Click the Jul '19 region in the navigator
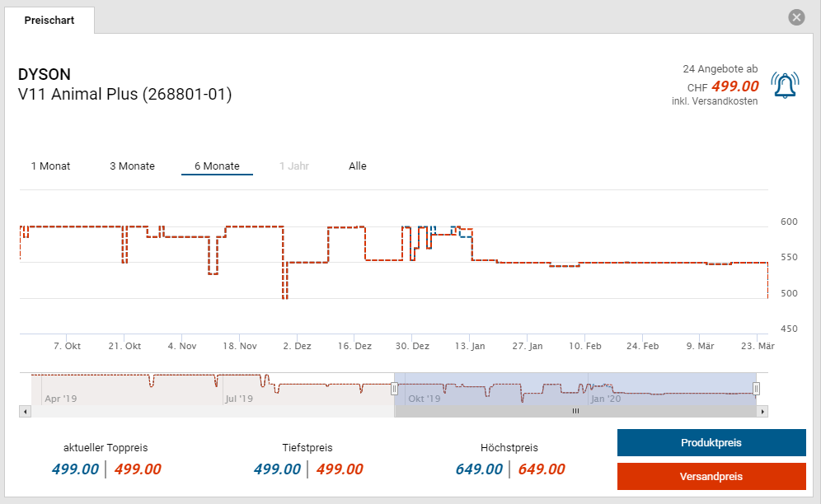 (x=238, y=399)
